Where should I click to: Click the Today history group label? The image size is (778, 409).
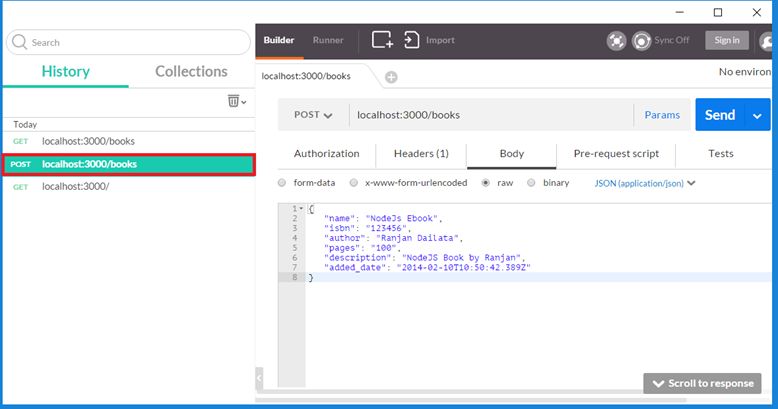pyautogui.click(x=25, y=125)
